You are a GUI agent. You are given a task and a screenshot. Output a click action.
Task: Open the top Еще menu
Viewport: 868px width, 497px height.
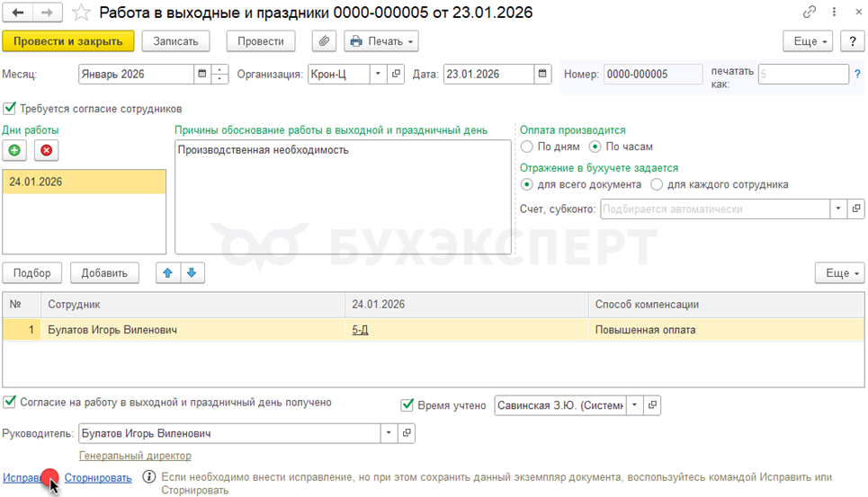pyautogui.click(x=808, y=41)
